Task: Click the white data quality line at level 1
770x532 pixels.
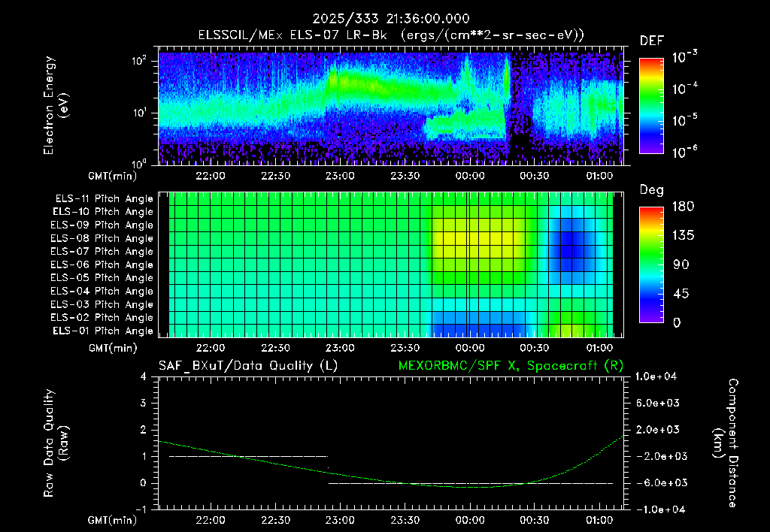Action: pyautogui.click(x=248, y=456)
